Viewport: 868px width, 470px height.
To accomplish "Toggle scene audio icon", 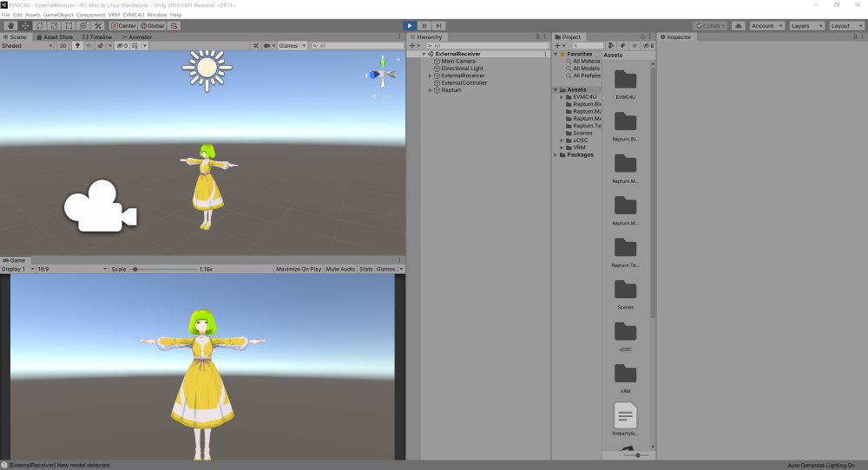I will (x=89, y=45).
